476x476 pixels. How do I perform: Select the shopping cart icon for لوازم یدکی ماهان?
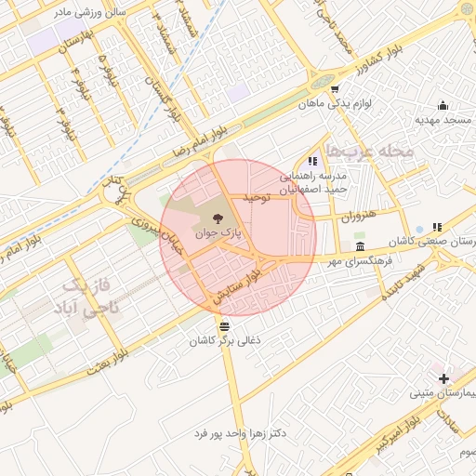coord(335,89)
